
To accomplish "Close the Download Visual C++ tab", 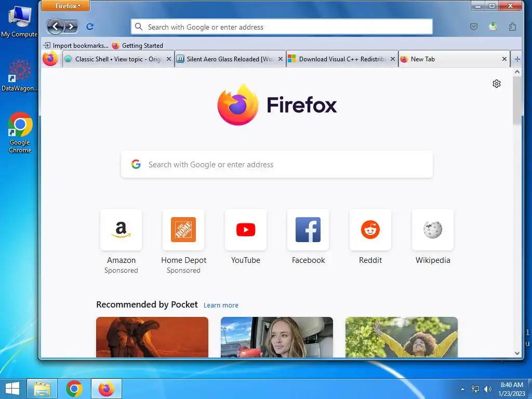I will [x=393, y=59].
